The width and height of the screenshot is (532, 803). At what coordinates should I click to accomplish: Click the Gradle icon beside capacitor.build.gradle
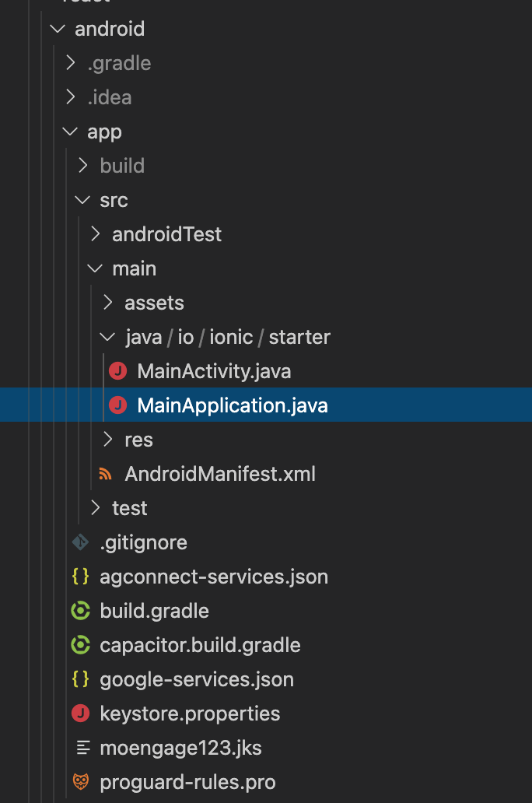[80, 645]
